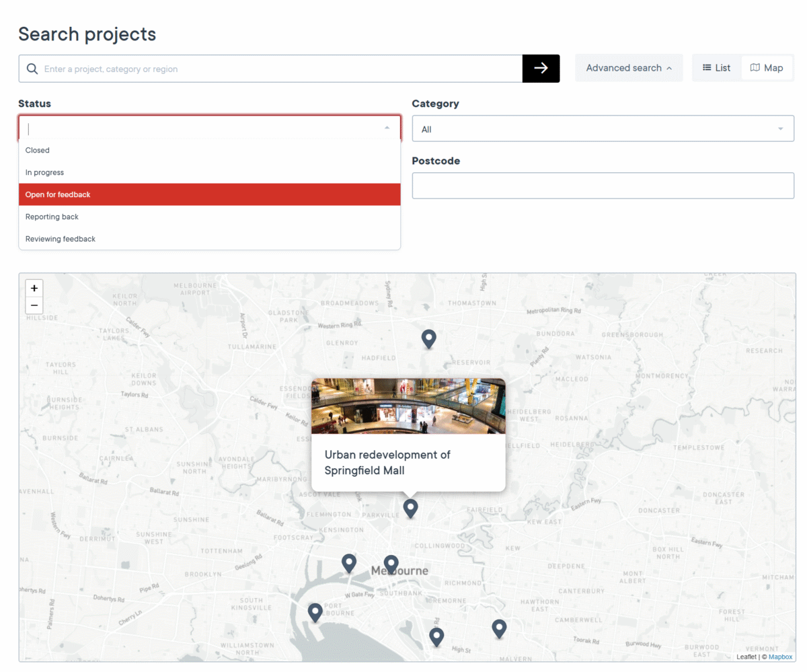Zoom out on the map
The width and height of the screenshot is (807, 672).
point(34,306)
